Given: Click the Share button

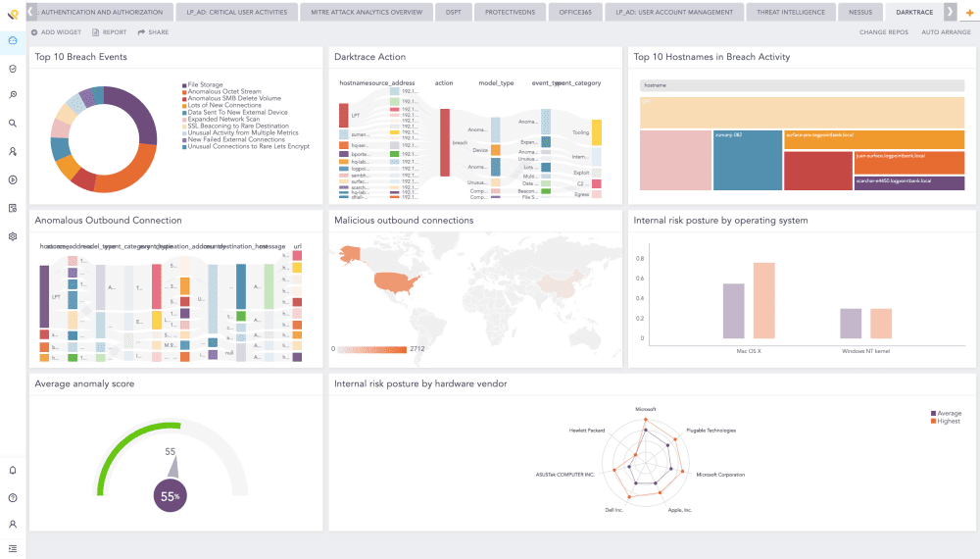Looking at the screenshot, I should [153, 32].
